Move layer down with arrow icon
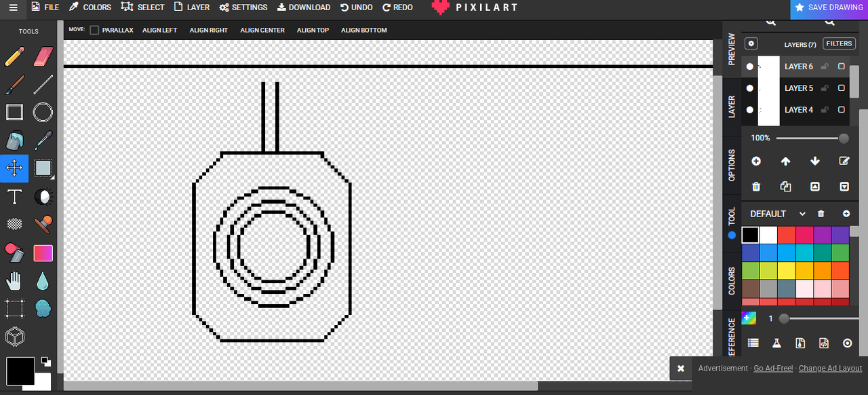This screenshot has width=868, height=395. [815, 161]
